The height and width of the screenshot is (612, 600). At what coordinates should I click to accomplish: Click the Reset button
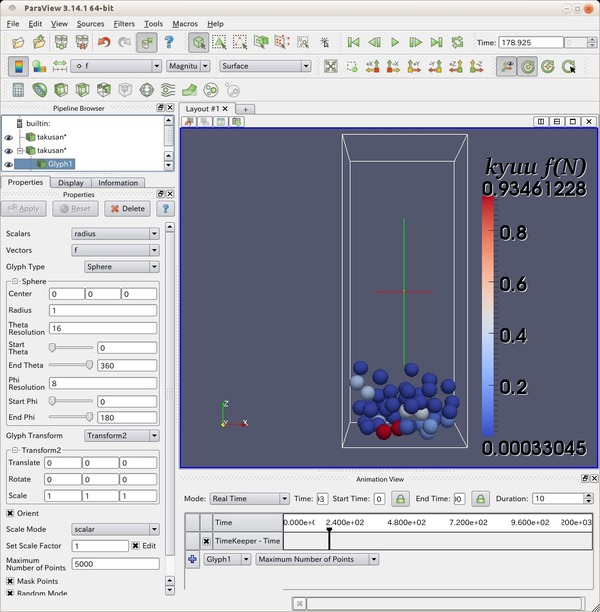[75, 209]
